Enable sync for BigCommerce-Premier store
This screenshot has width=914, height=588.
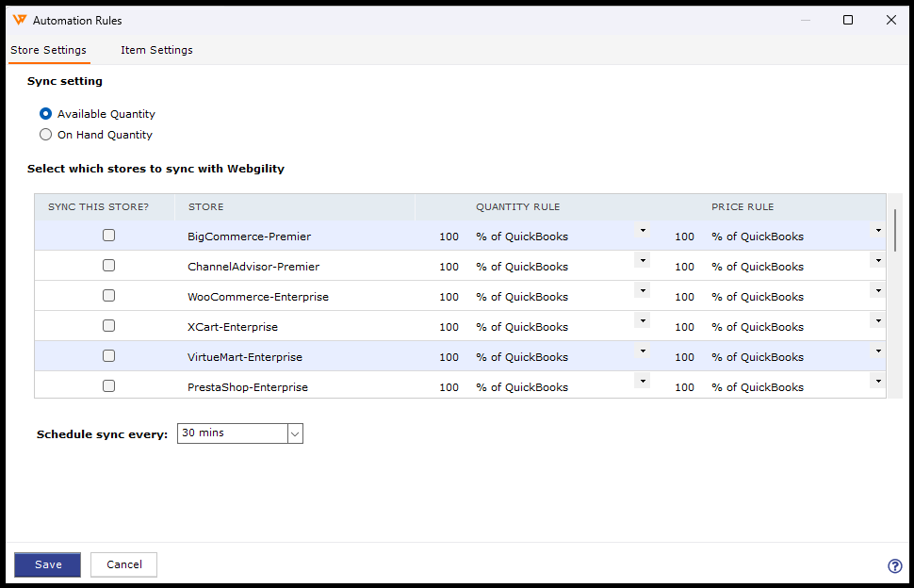tap(108, 236)
